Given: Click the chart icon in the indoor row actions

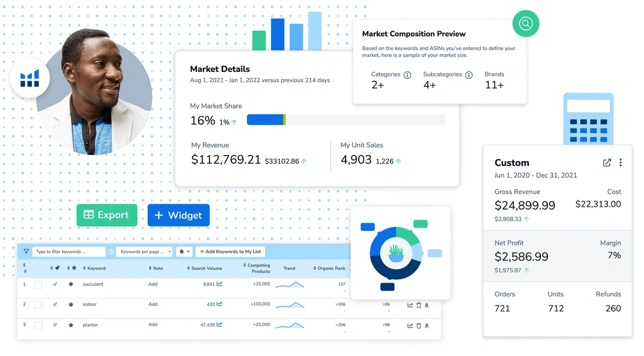Looking at the screenshot, I should tap(411, 305).
